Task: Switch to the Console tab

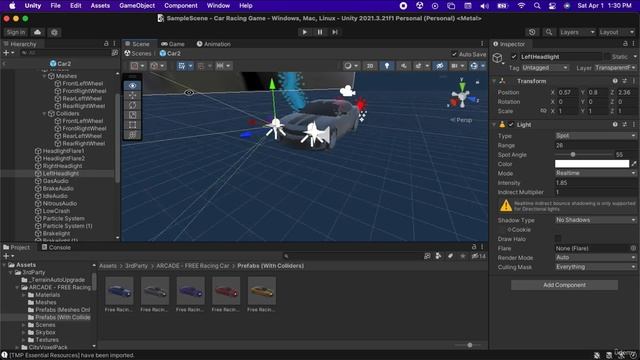Action: (x=56, y=247)
